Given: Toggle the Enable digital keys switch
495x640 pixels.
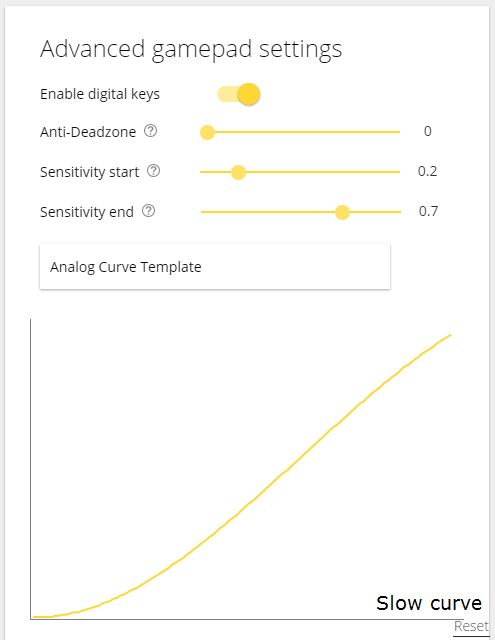Looking at the screenshot, I should pyautogui.click(x=239, y=94).
